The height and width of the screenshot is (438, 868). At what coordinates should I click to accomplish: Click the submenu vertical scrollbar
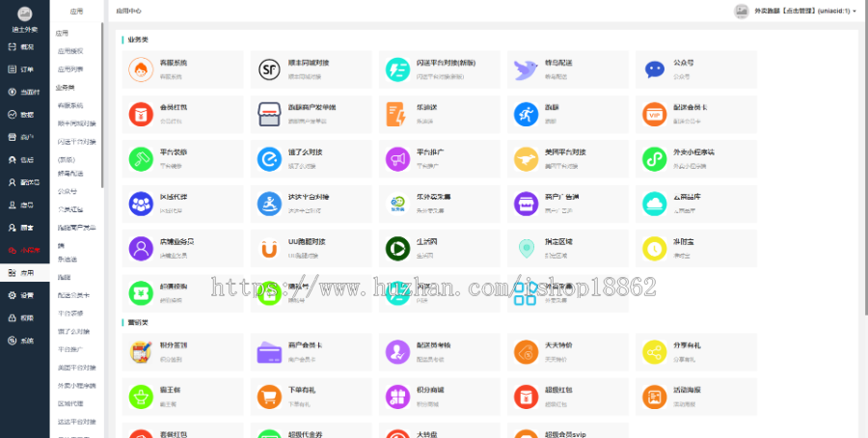point(102,105)
